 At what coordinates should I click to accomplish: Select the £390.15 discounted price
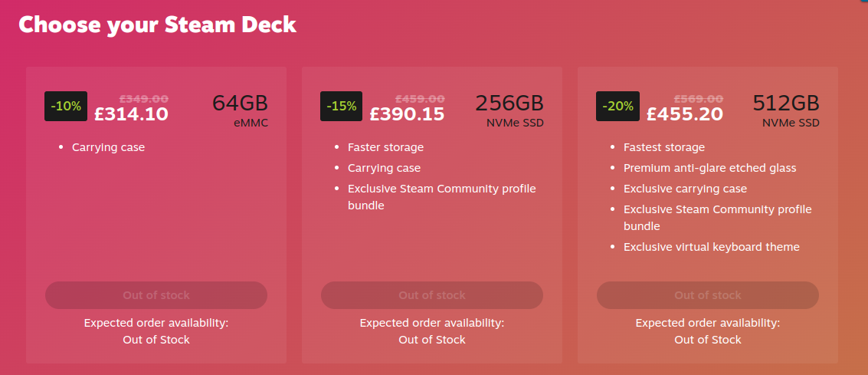[x=407, y=114]
